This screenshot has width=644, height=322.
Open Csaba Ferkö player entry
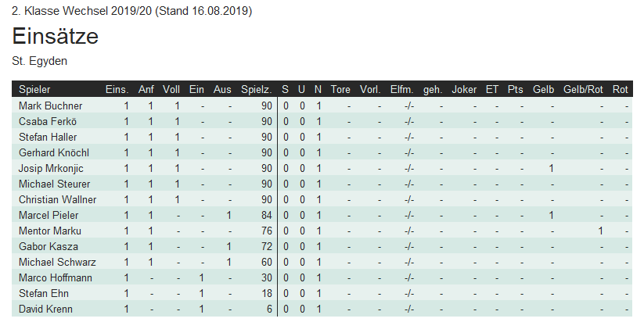pos(48,121)
